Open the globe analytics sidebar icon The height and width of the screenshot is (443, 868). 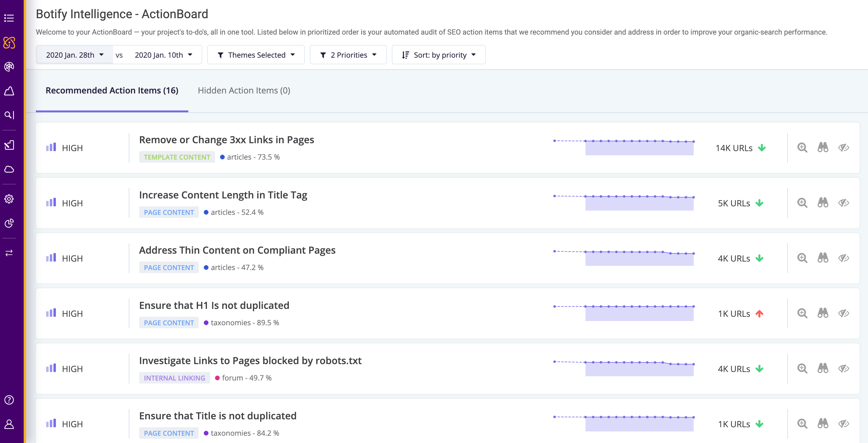[x=9, y=67]
